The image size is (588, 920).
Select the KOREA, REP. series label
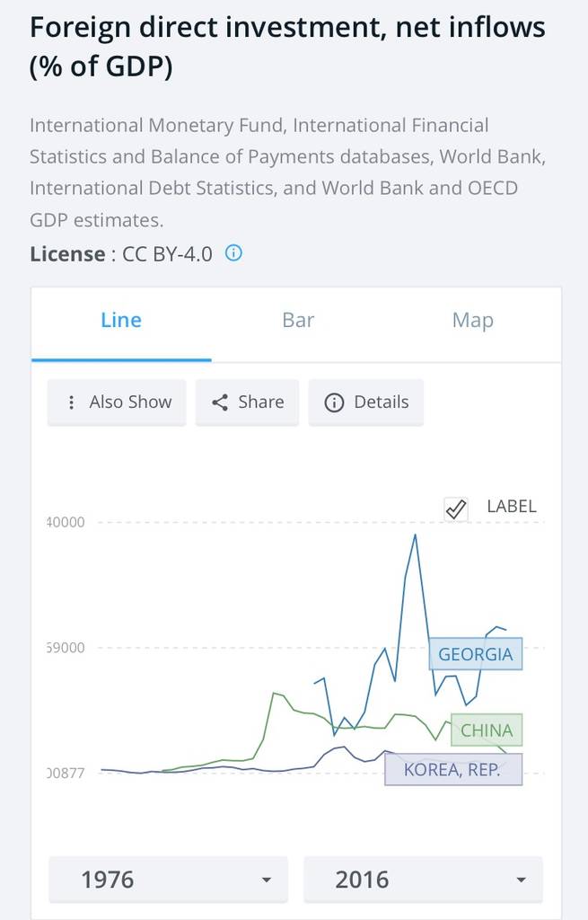453,769
